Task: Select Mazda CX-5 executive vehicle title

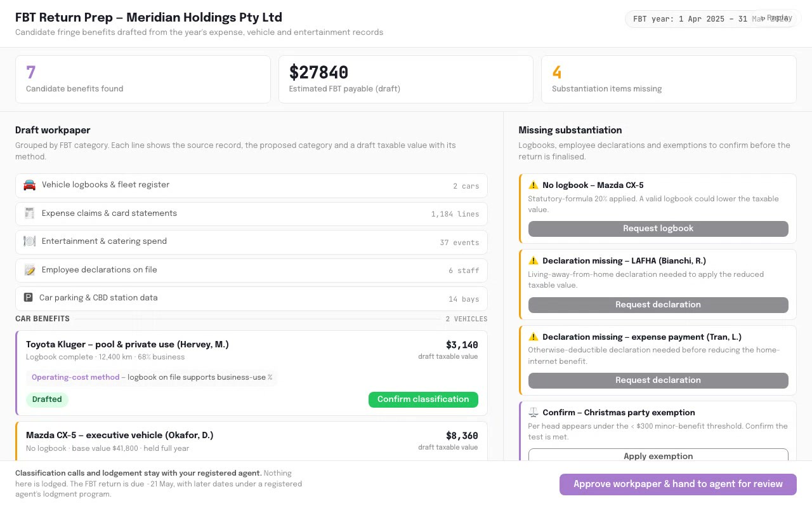Action: (x=120, y=436)
